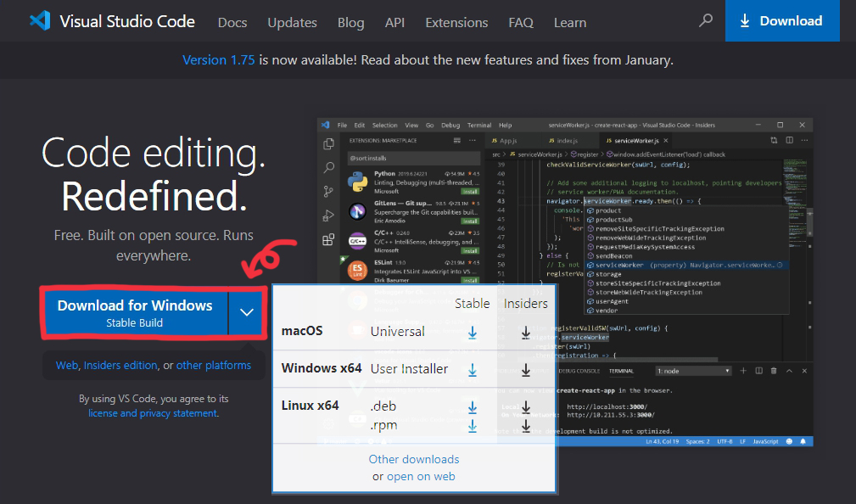856x504 pixels.
Task: Switch to the index.js editor tab
Action: pyautogui.click(x=562, y=140)
